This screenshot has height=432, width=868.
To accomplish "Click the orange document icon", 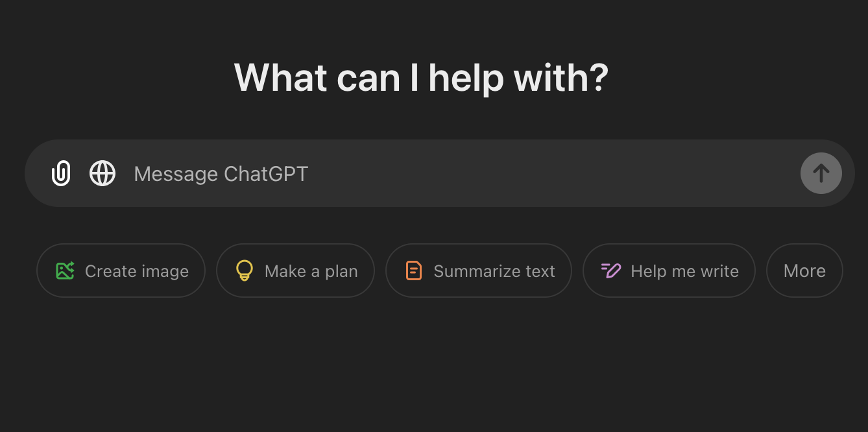I will (x=413, y=270).
